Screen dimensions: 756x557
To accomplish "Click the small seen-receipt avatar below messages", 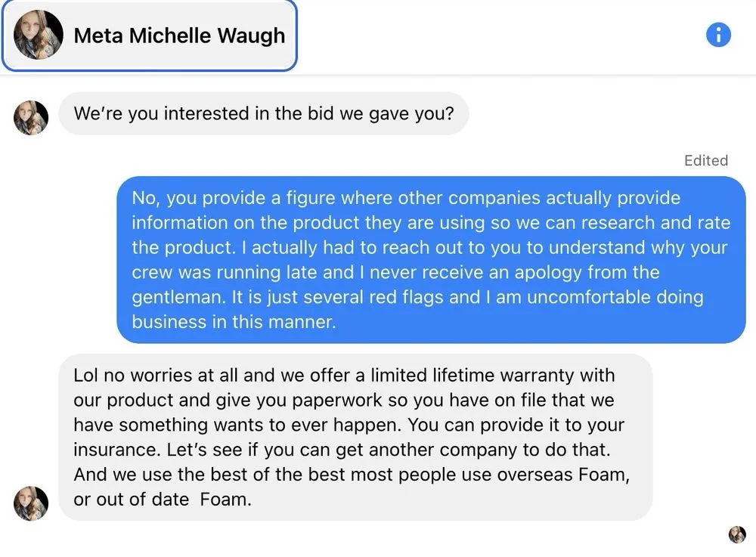I will 736,535.
